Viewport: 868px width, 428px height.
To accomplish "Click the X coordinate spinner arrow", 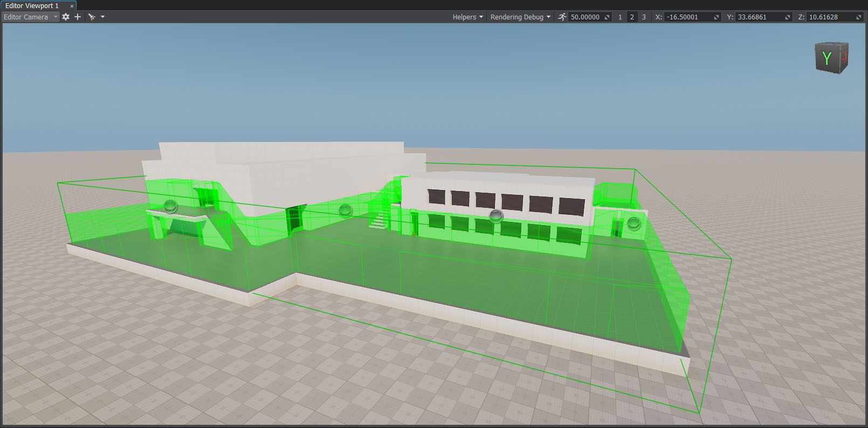I will 717,17.
